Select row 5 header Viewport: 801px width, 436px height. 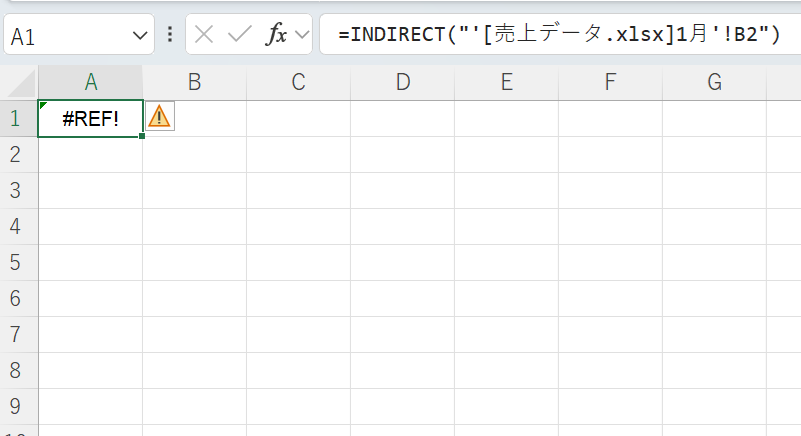pyautogui.click(x=15, y=262)
